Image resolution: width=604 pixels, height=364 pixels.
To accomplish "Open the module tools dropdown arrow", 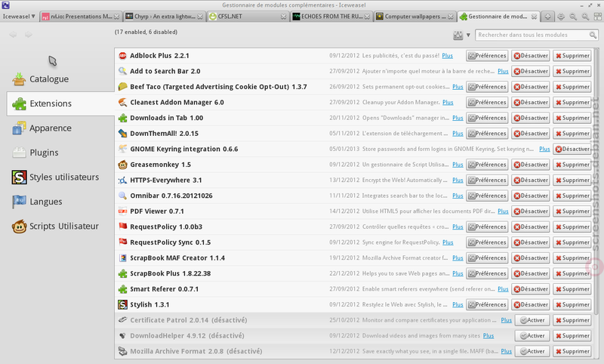I will coord(468,35).
